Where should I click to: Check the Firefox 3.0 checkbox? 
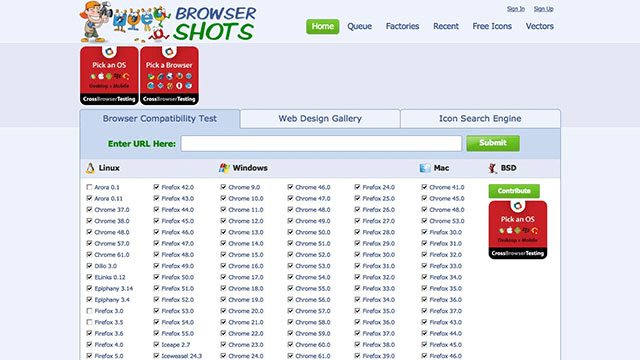[89, 311]
